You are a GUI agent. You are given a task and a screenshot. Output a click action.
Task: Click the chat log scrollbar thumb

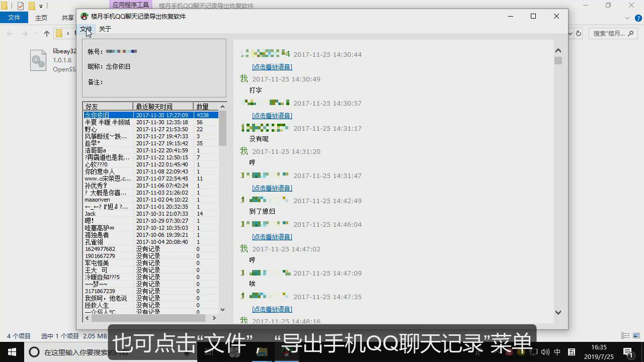point(558,60)
